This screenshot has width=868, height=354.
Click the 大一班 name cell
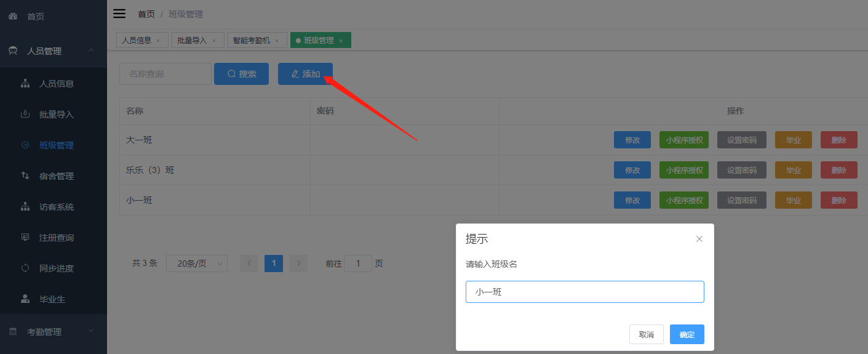pyautogui.click(x=215, y=140)
